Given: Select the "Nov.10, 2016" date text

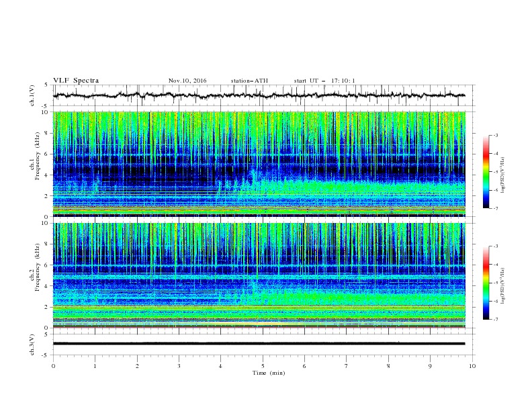Looking at the screenshot, I should (x=187, y=81).
